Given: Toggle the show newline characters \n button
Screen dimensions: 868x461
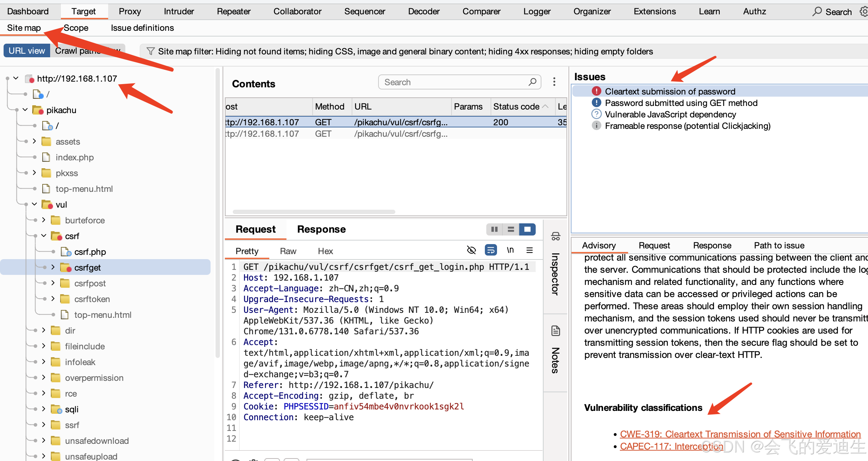Looking at the screenshot, I should 510,250.
